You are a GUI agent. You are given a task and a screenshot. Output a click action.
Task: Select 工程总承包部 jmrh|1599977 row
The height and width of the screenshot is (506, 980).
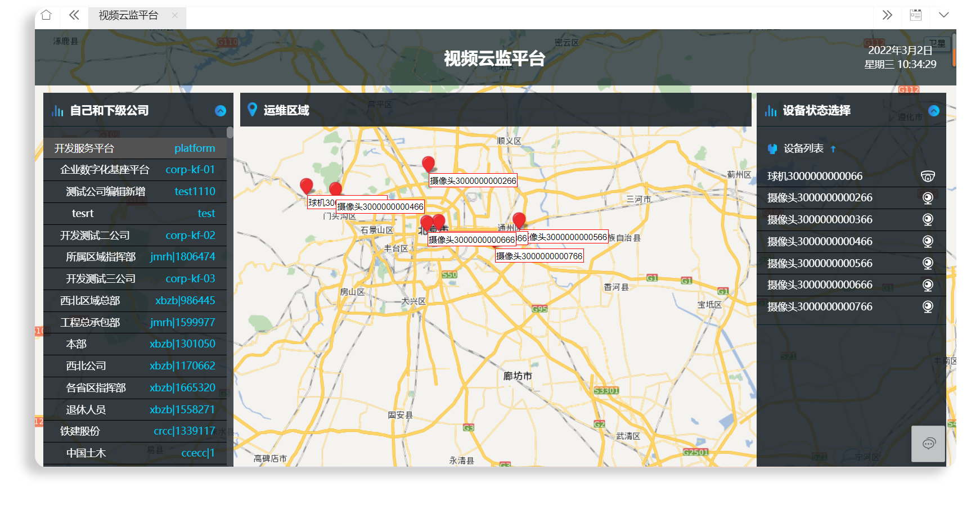click(135, 323)
